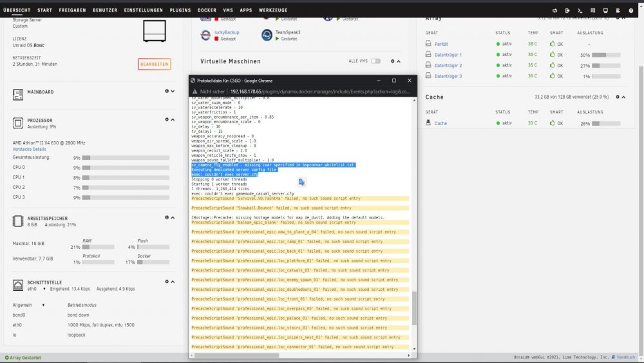644x363 pixels.
Task: Click the log window URL address bar
Action: coord(320,92)
